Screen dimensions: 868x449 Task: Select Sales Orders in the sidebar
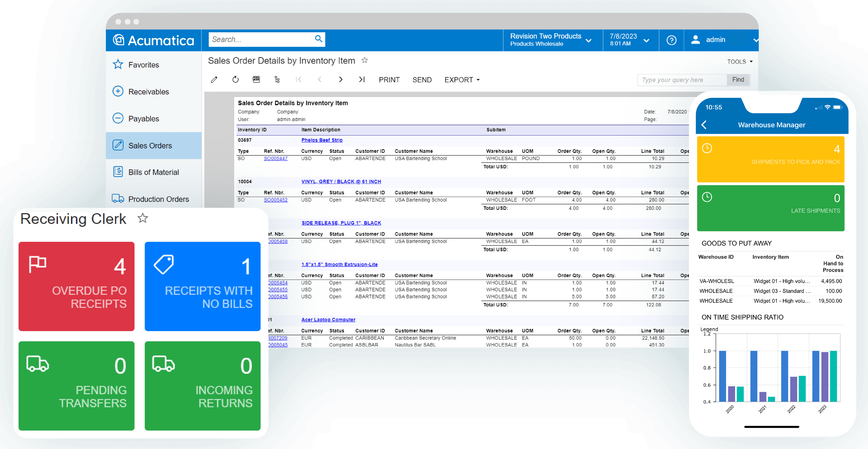[154, 145]
